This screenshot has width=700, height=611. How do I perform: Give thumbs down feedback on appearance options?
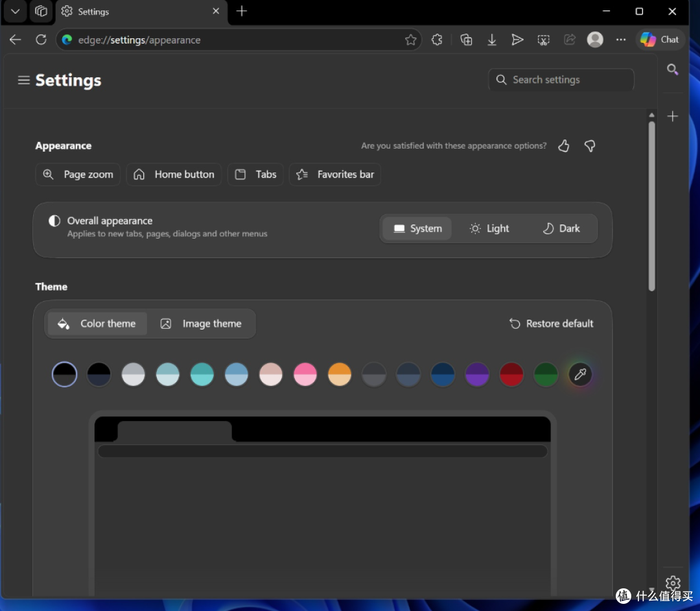[590, 145]
